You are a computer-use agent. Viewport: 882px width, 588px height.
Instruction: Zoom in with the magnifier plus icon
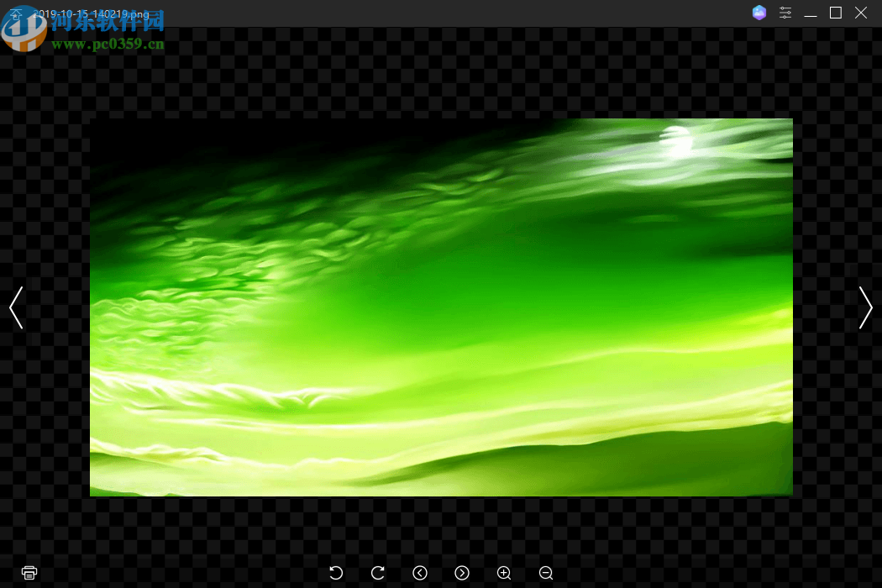[x=504, y=573]
